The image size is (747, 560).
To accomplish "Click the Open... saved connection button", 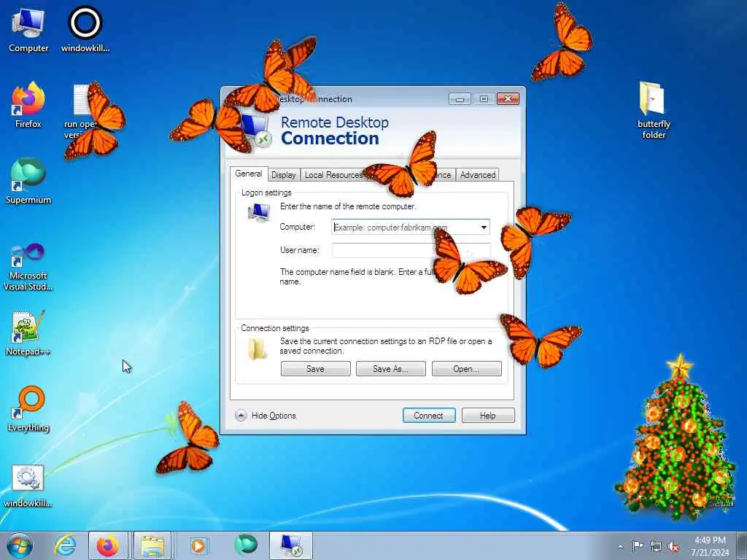I will (466, 368).
